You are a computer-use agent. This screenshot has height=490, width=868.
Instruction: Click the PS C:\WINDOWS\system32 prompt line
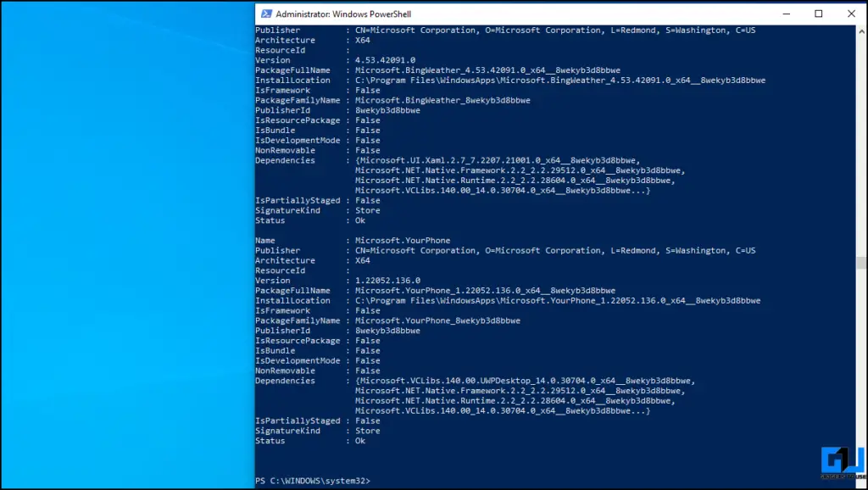tap(314, 480)
